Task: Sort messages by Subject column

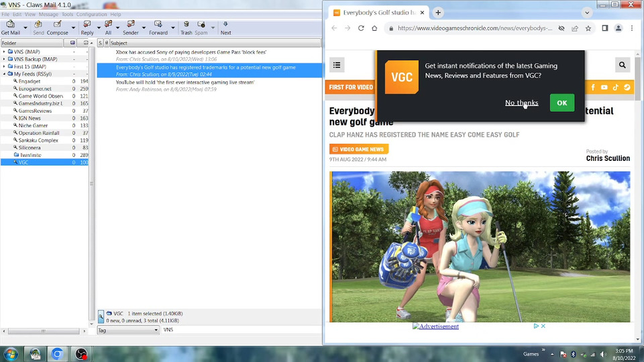Action: (x=215, y=43)
